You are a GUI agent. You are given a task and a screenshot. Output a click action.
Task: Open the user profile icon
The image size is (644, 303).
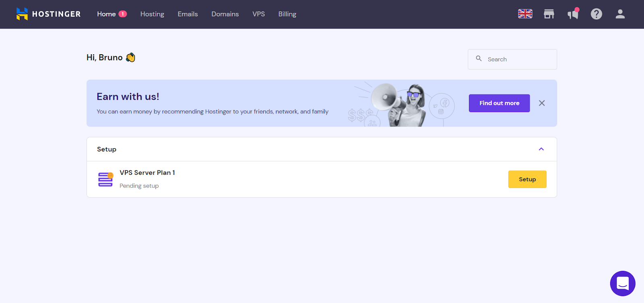pos(620,14)
